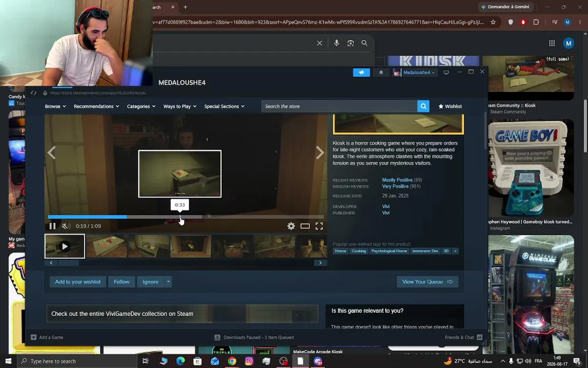Image resolution: width=588 pixels, height=368 pixels.
Task: Focus the Search the store field
Action: [339, 106]
